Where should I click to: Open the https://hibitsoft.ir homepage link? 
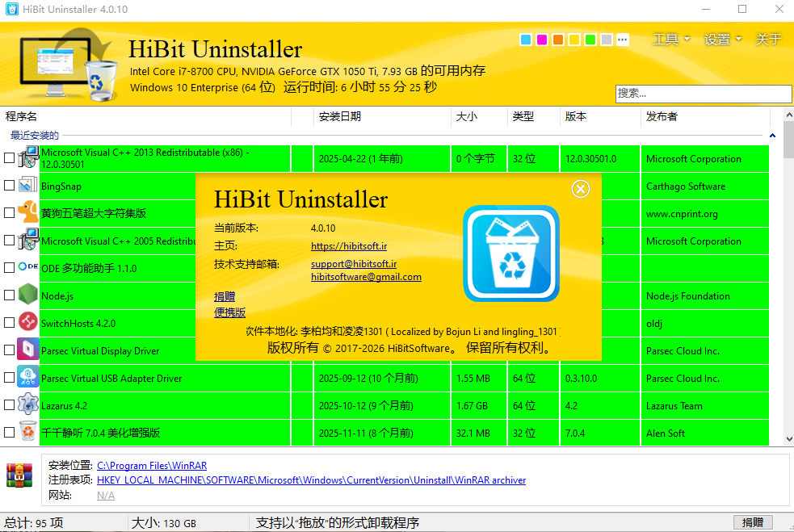click(x=349, y=246)
